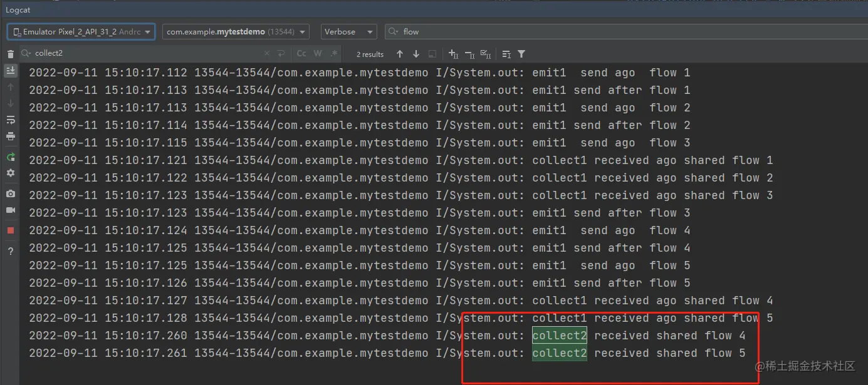Change log level from Verbose

(348, 31)
